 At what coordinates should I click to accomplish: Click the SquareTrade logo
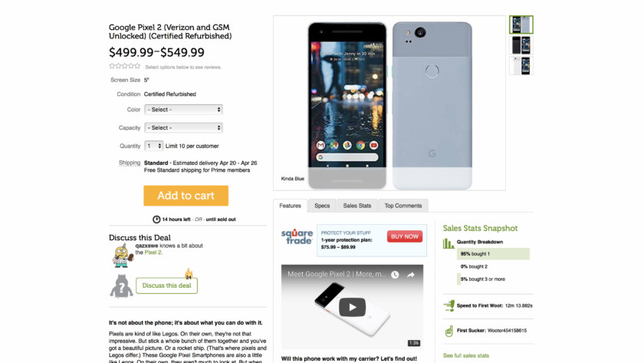[x=297, y=237]
